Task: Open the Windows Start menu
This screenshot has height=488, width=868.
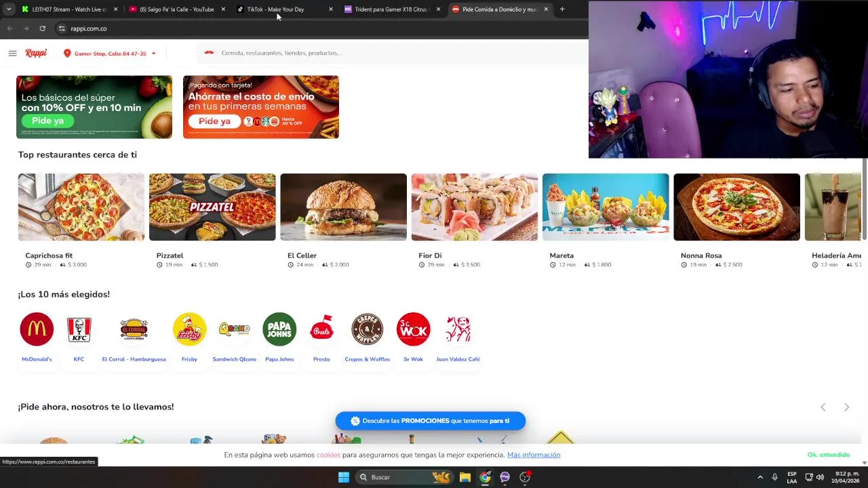Action: pos(344,477)
